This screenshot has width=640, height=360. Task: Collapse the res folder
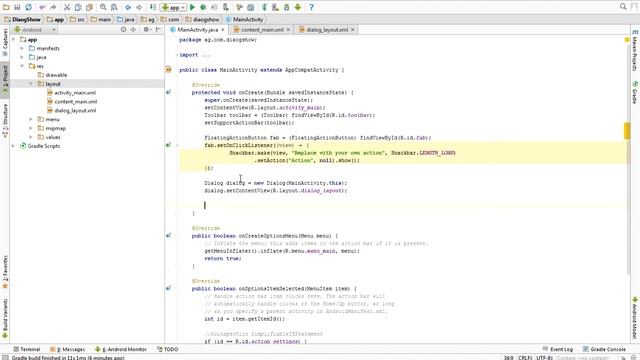pyautogui.click(x=22, y=66)
